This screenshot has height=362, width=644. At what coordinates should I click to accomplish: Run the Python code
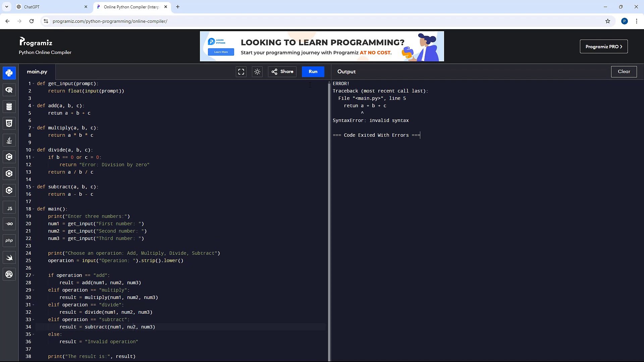point(313,71)
